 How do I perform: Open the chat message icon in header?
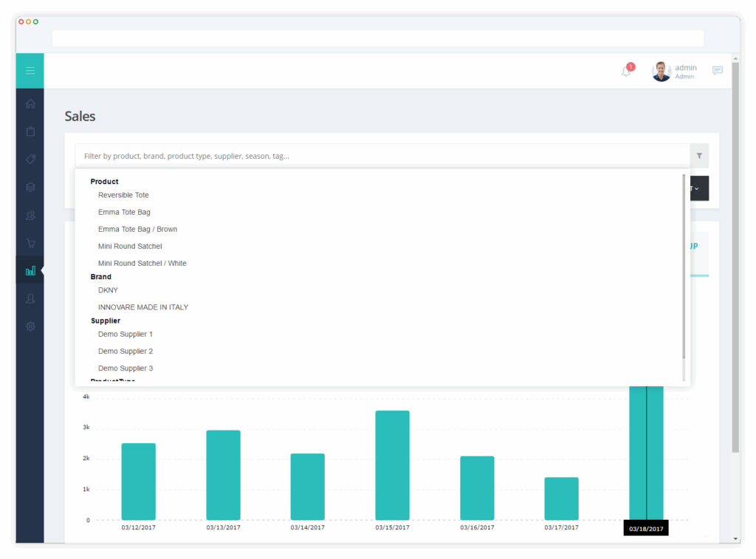pyautogui.click(x=718, y=70)
